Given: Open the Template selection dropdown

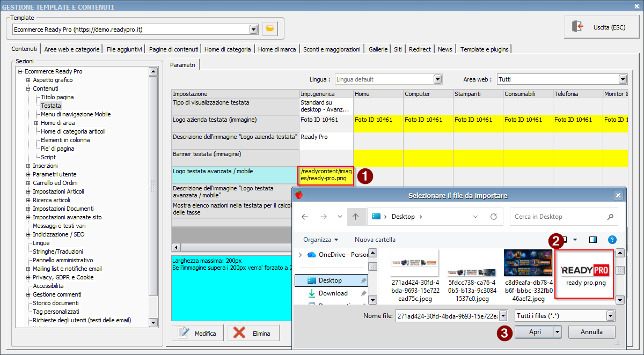Looking at the screenshot, I should point(253,29).
